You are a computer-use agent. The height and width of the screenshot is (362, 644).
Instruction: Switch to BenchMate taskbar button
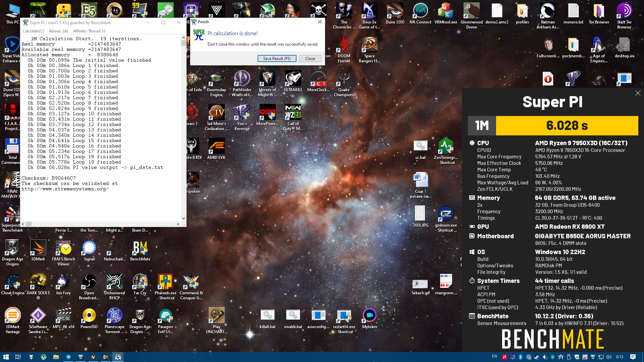106,357
